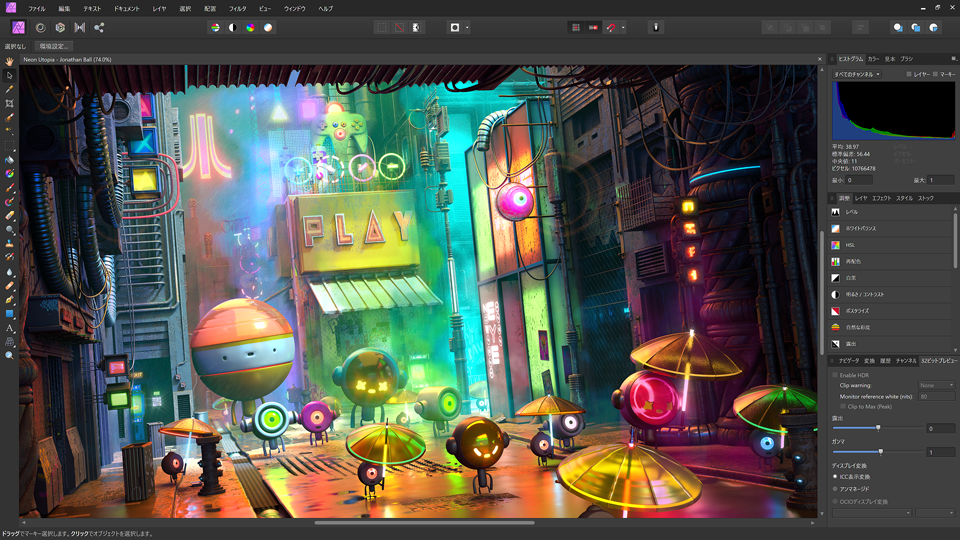Open the Quick Mask options dropdown arrow
Image resolution: width=960 pixels, height=540 pixels.
[x=467, y=28]
